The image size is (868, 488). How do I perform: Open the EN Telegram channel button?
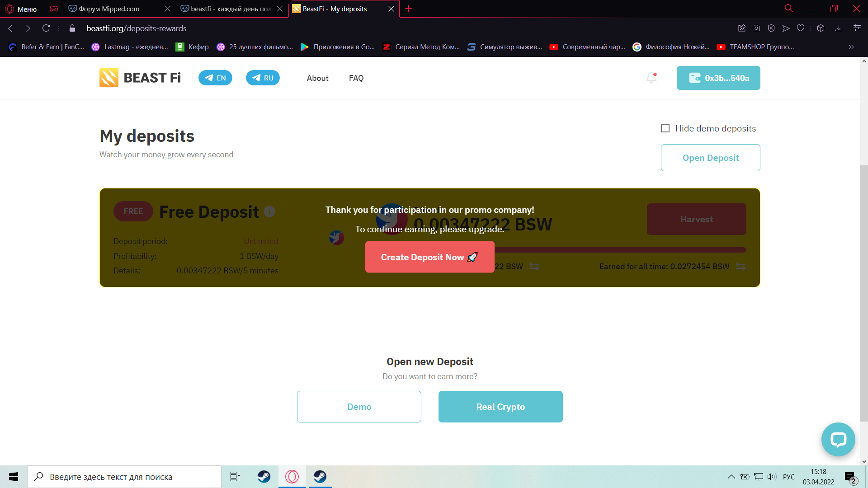pos(215,78)
